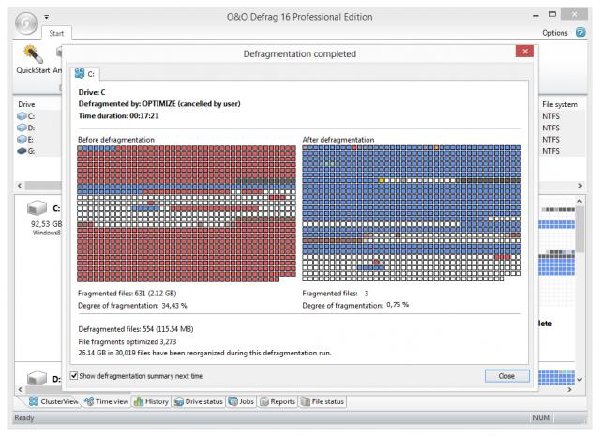Click the Time view tab icon

click(89, 401)
